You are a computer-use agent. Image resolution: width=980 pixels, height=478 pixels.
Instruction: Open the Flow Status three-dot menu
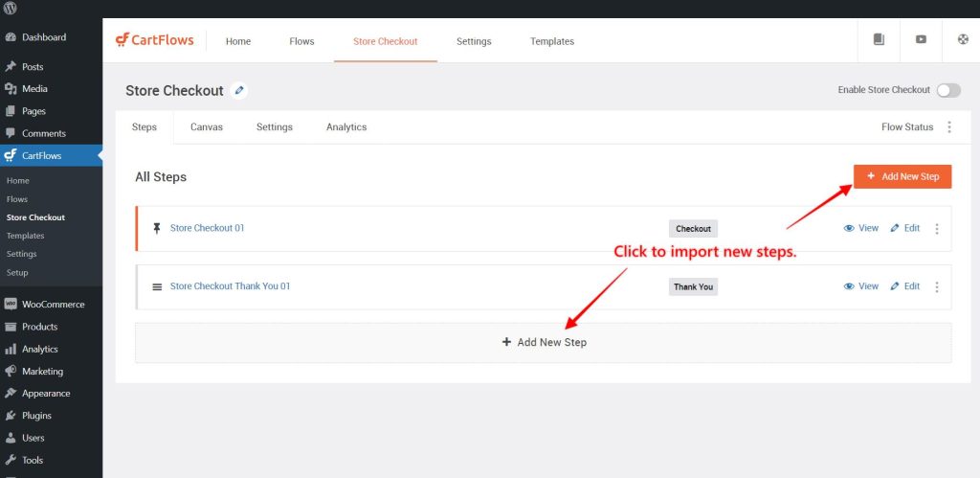pos(948,127)
